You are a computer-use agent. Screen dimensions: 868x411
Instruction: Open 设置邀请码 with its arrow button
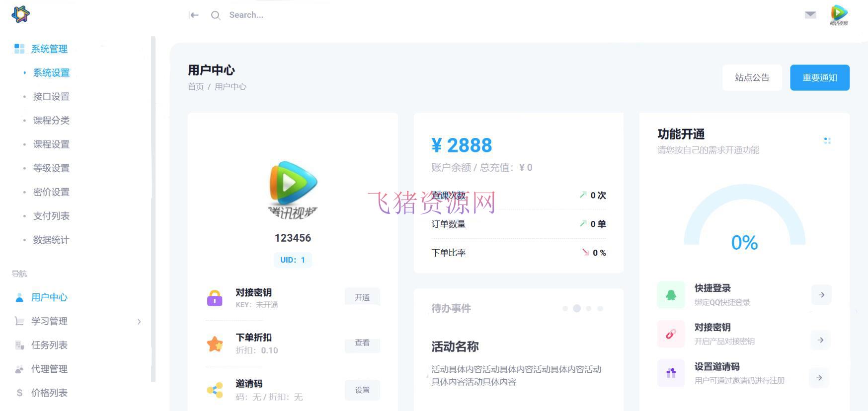pyautogui.click(x=819, y=378)
